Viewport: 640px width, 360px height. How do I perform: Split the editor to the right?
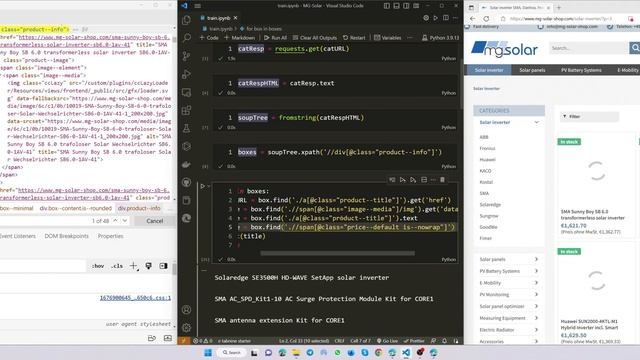pyautogui.click(x=446, y=18)
